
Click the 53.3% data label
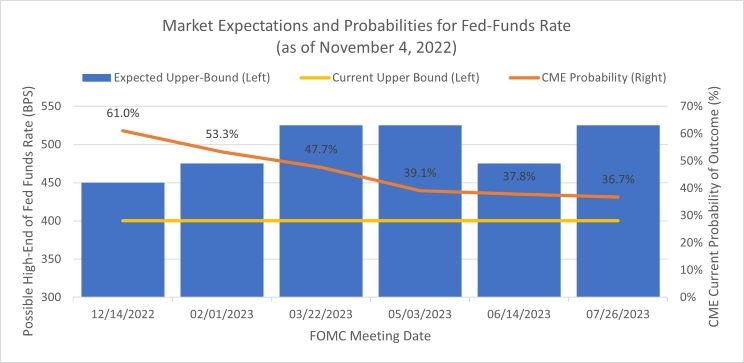tap(222, 134)
